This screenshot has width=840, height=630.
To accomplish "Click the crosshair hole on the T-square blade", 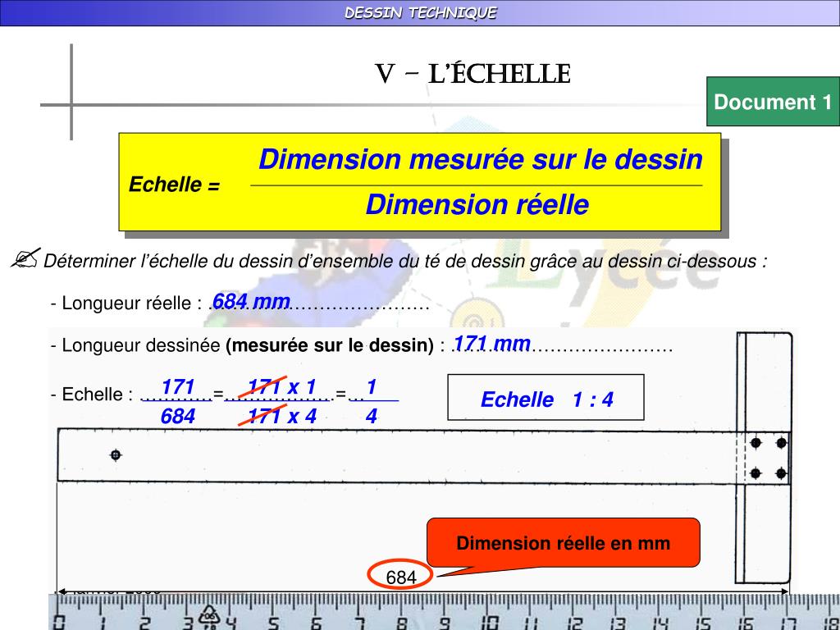I will tap(116, 454).
